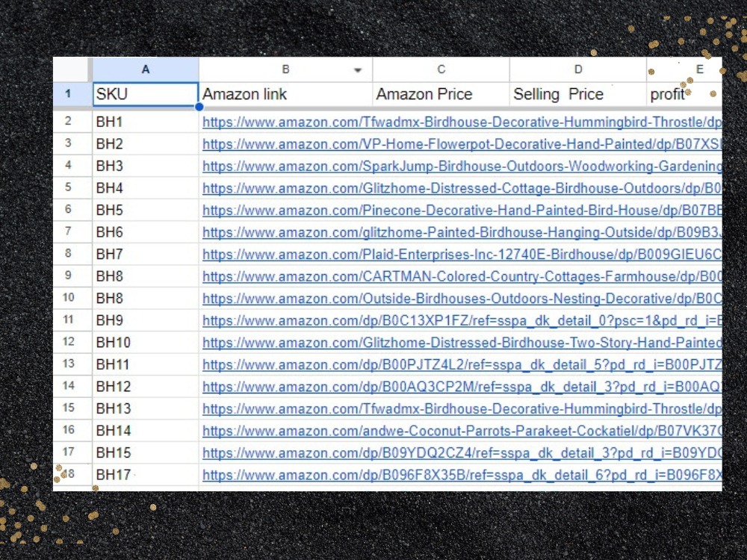The height and width of the screenshot is (560, 747).
Task: Select row 16 header
Action: tap(72, 431)
